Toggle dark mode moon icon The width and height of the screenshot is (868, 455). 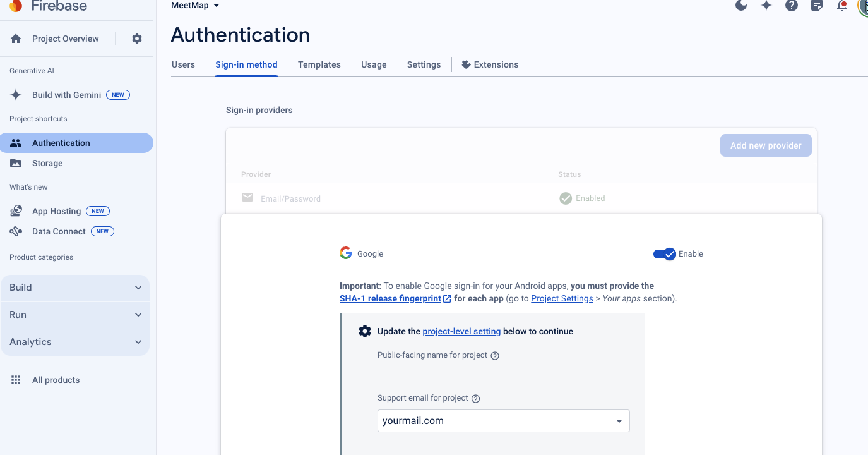(742, 6)
